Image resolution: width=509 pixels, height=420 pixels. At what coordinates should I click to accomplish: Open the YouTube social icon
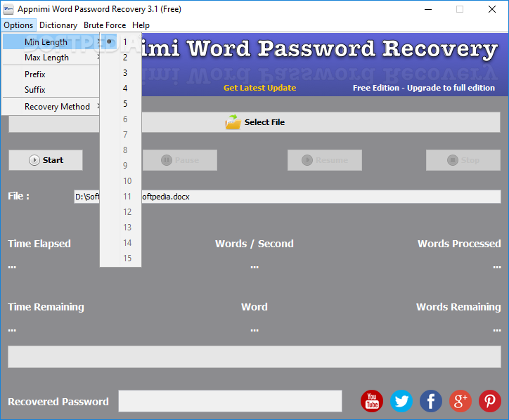point(372,401)
